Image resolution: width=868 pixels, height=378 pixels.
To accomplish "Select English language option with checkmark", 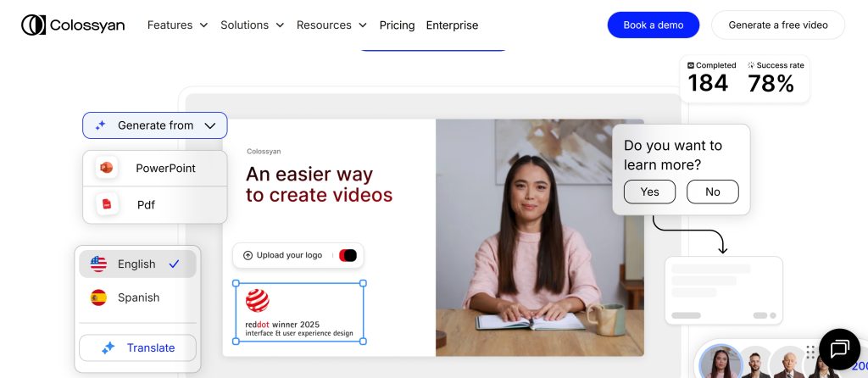I will [137, 264].
